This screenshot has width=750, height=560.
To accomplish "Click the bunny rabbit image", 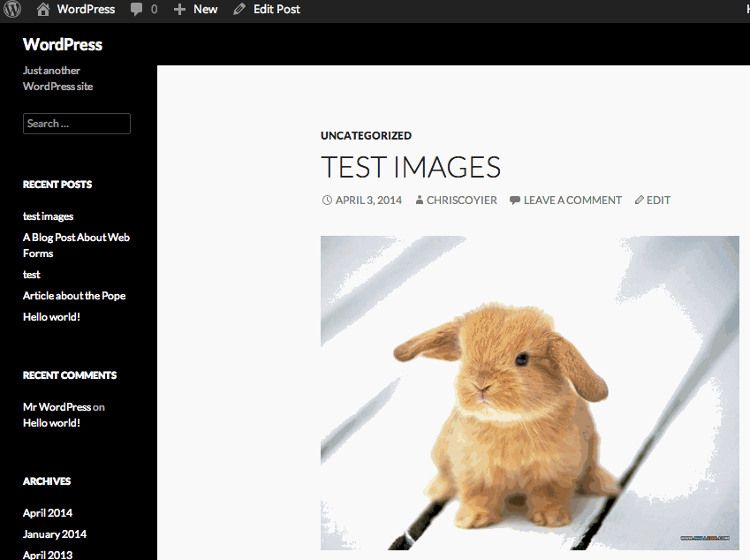I will click(x=529, y=393).
